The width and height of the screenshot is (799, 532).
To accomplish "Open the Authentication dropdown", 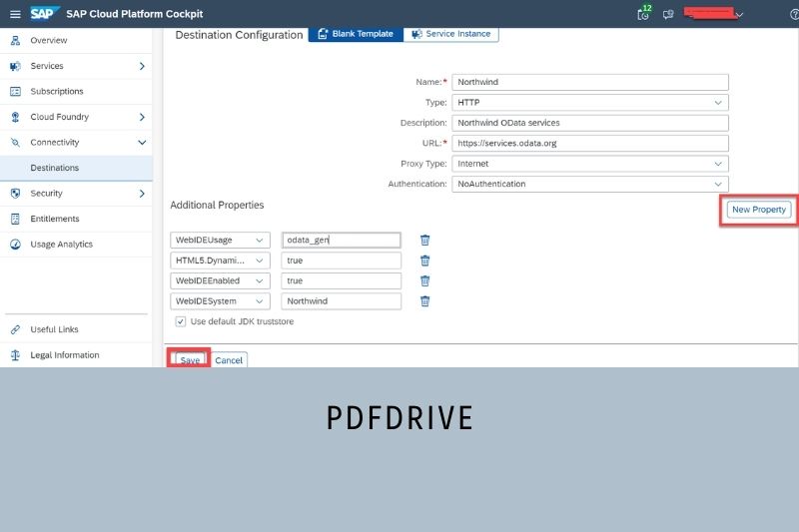I will (x=589, y=184).
